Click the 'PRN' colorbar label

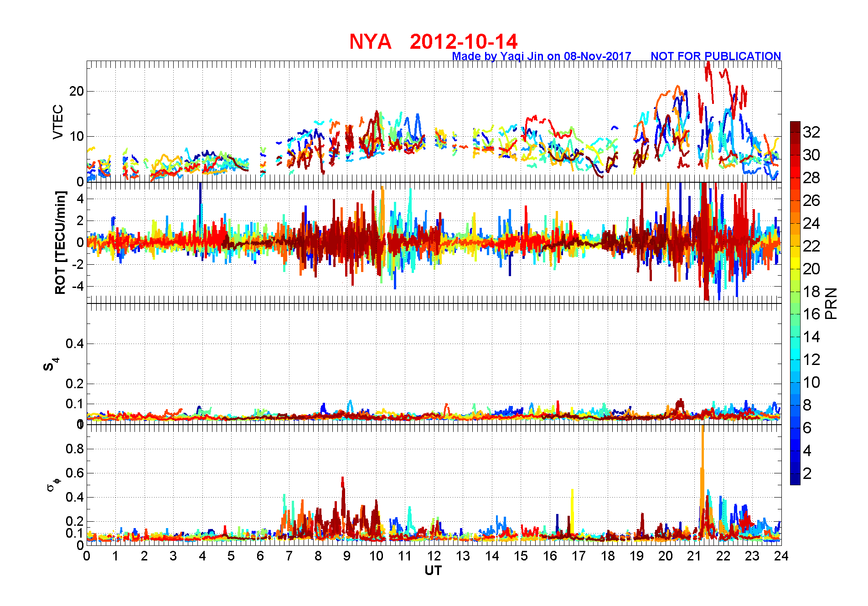coord(831,303)
